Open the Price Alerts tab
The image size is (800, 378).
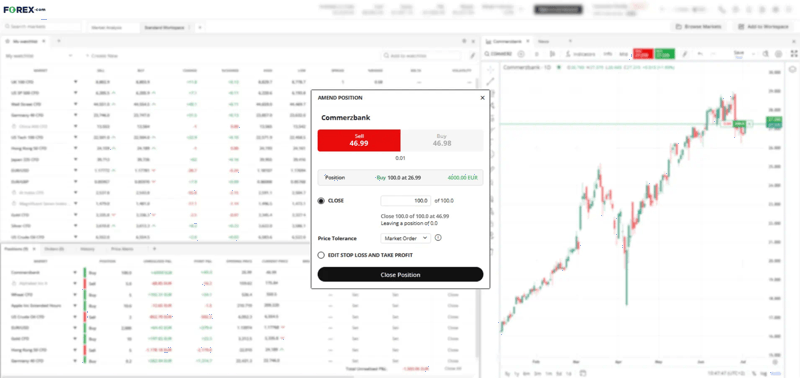[x=122, y=249]
